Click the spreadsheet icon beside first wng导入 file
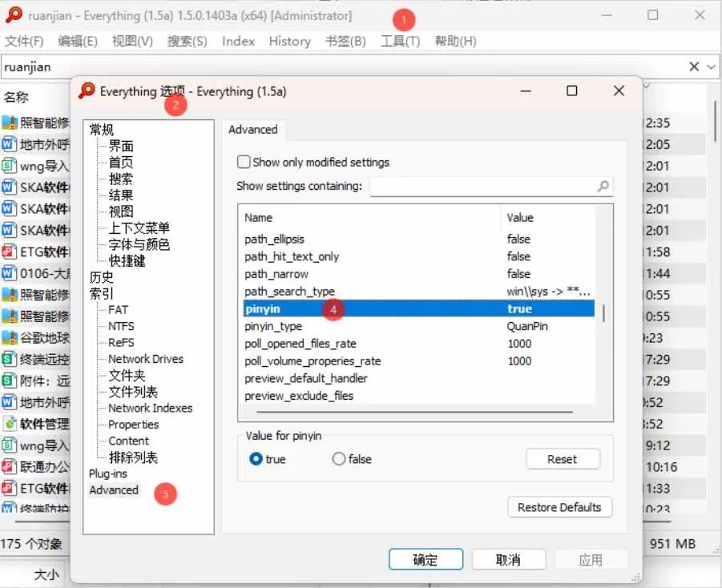 (x=8, y=166)
